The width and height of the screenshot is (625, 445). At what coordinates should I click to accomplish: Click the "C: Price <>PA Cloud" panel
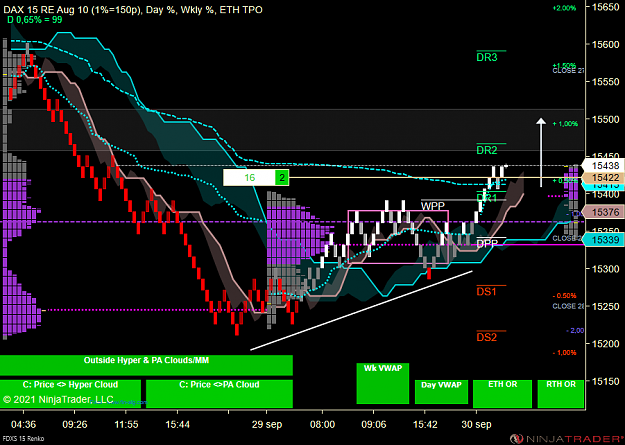pyautogui.click(x=219, y=394)
